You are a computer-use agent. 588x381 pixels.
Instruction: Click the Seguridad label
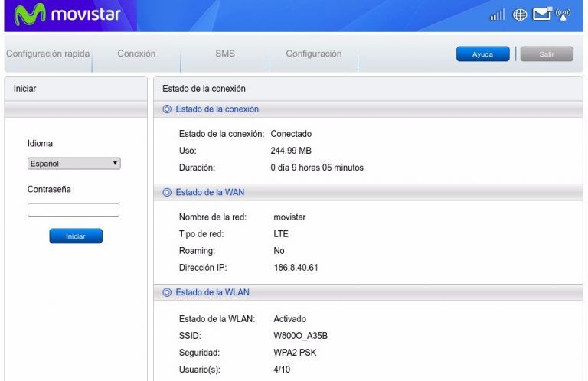coord(199,353)
